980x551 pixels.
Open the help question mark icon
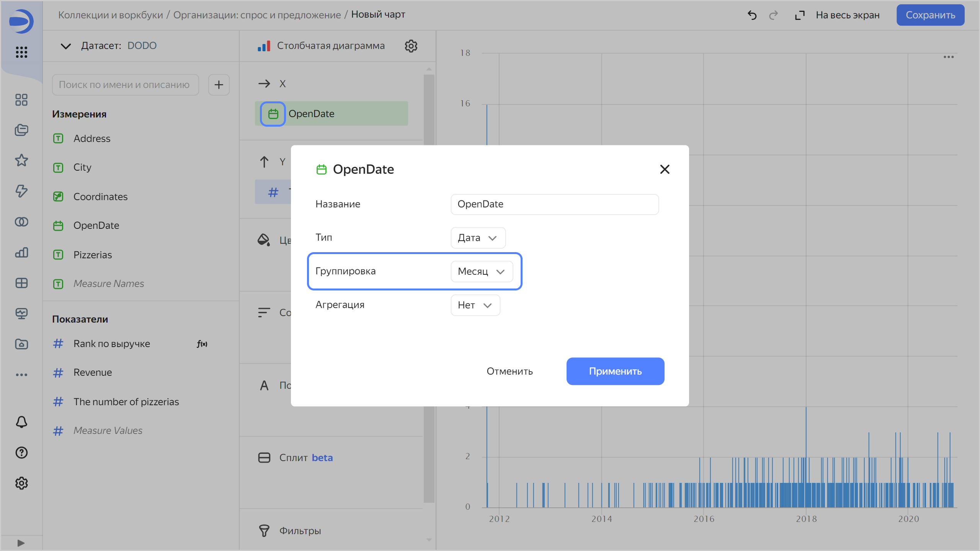tap(21, 453)
